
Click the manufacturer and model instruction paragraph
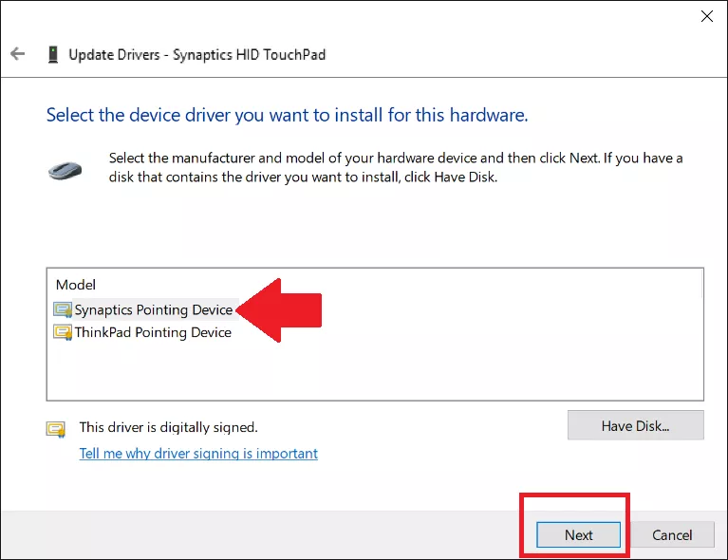[x=395, y=167]
